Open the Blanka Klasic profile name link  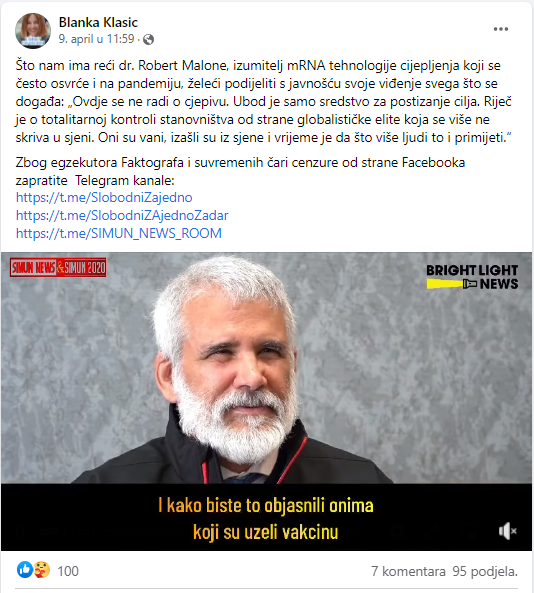pos(98,22)
